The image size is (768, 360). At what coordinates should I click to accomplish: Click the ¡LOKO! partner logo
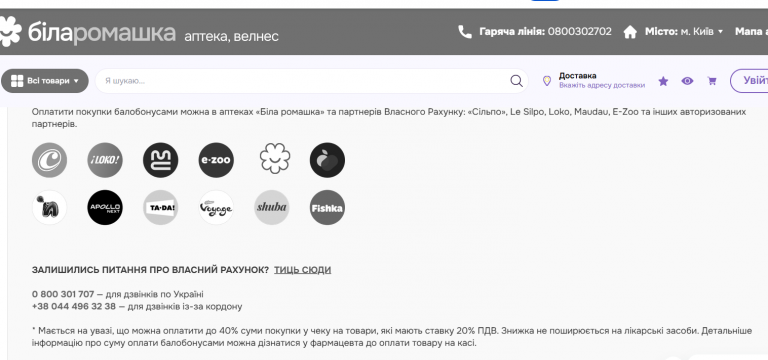(105, 160)
